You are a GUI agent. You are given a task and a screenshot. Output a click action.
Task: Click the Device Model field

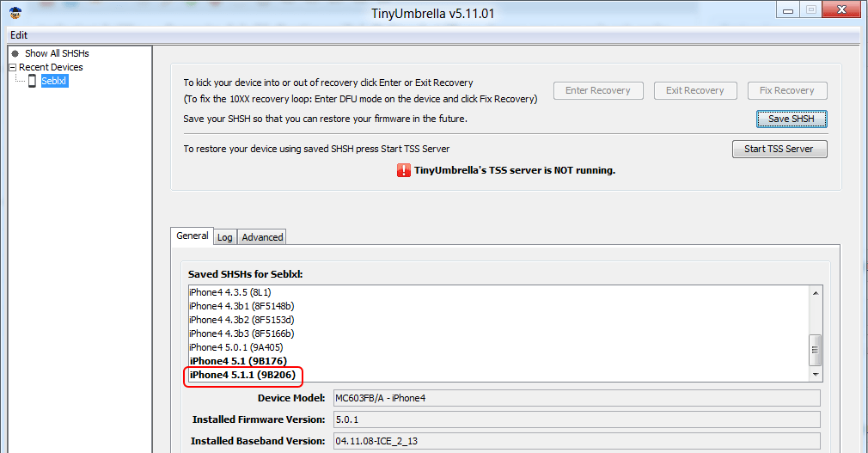577,398
